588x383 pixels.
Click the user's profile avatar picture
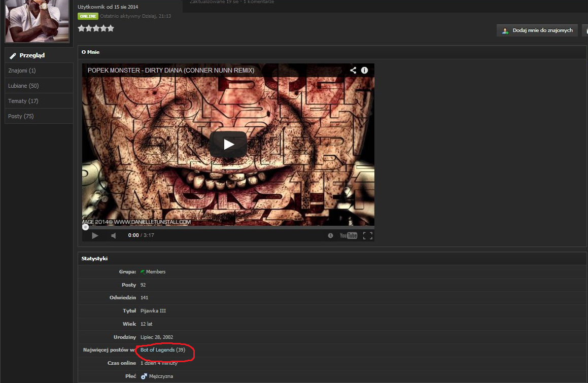(37, 21)
